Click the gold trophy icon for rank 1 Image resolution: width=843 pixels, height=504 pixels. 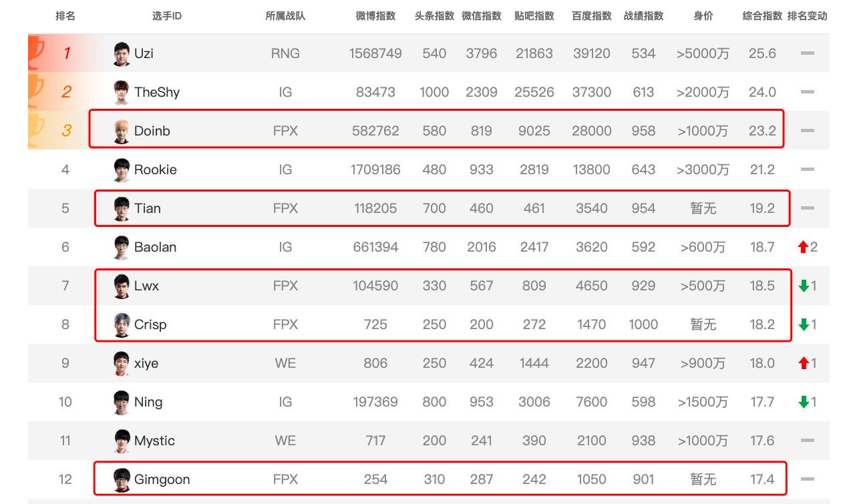click(x=37, y=53)
